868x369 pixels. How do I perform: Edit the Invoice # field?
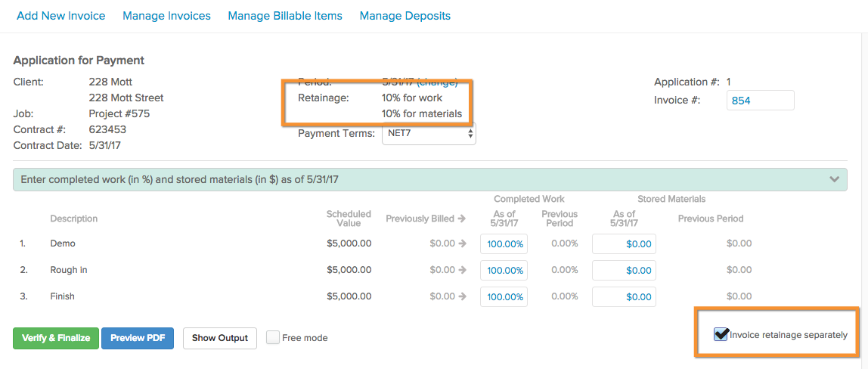click(x=760, y=100)
